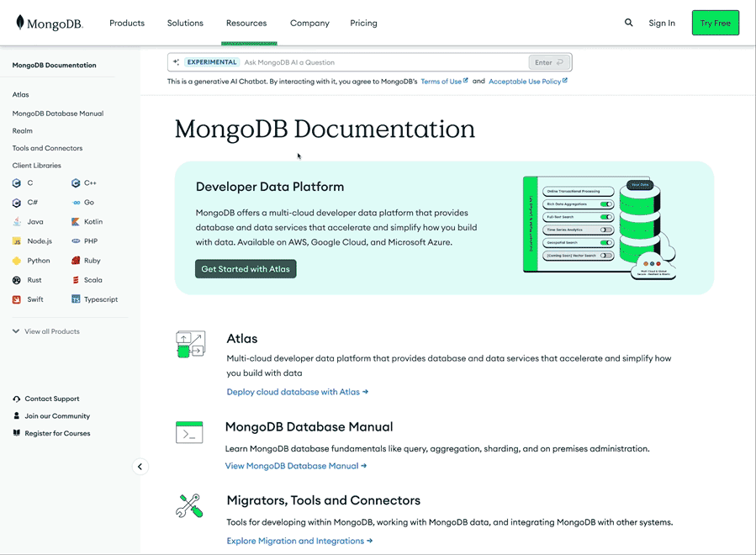Click the MongoDB Documentation sidebar heading

tap(54, 65)
